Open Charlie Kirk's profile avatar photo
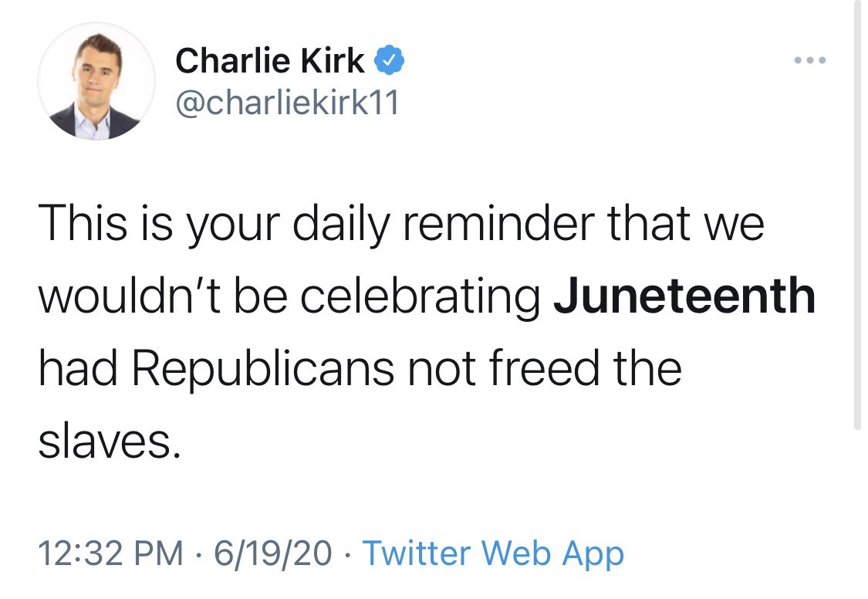Screen dimensions: 868x599 pos(96,81)
